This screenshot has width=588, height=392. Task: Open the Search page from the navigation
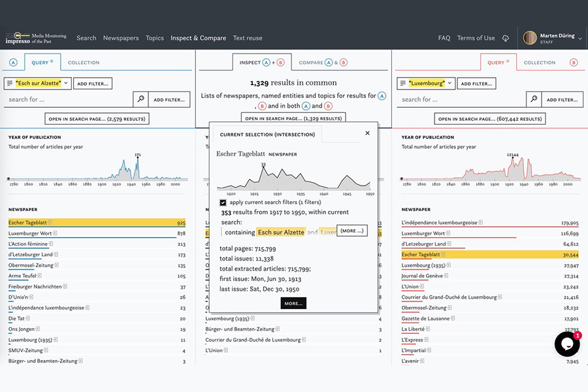pyautogui.click(x=86, y=38)
